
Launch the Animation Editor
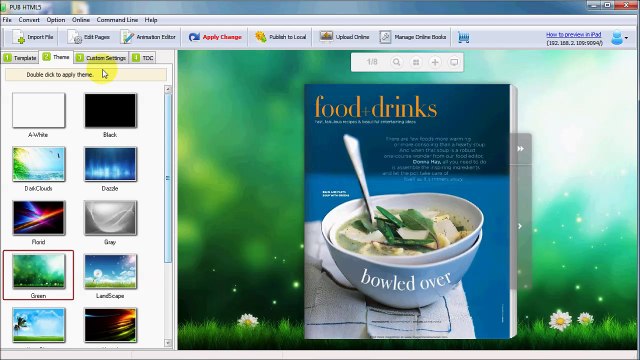pyautogui.click(x=148, y=37)
